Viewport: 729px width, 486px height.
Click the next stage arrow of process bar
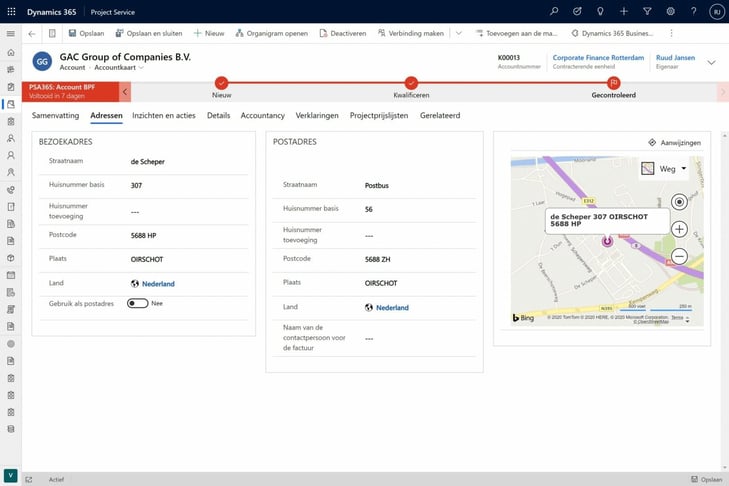[x=722, y=92]
